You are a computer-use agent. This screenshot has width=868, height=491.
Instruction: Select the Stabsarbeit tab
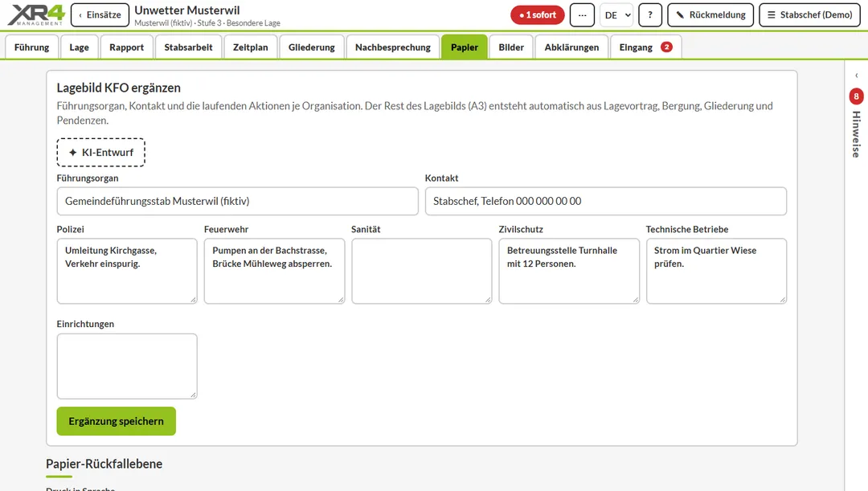click(x=188, y=47)
